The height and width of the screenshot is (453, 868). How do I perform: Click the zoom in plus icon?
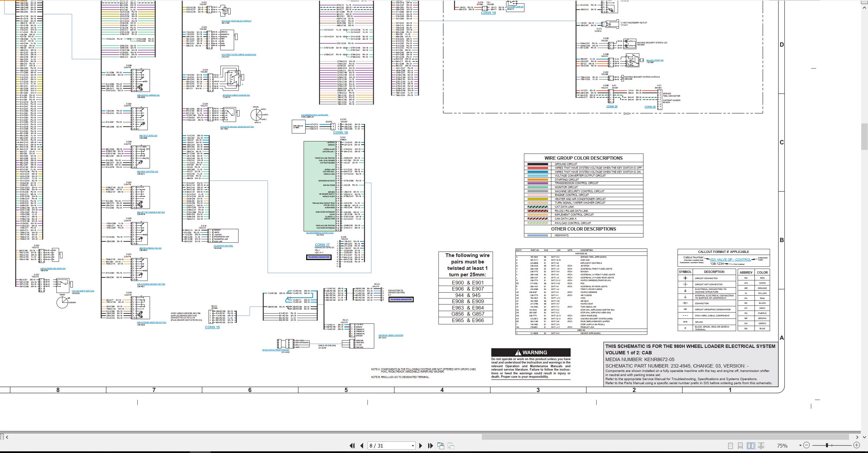[x=857, y=445]
